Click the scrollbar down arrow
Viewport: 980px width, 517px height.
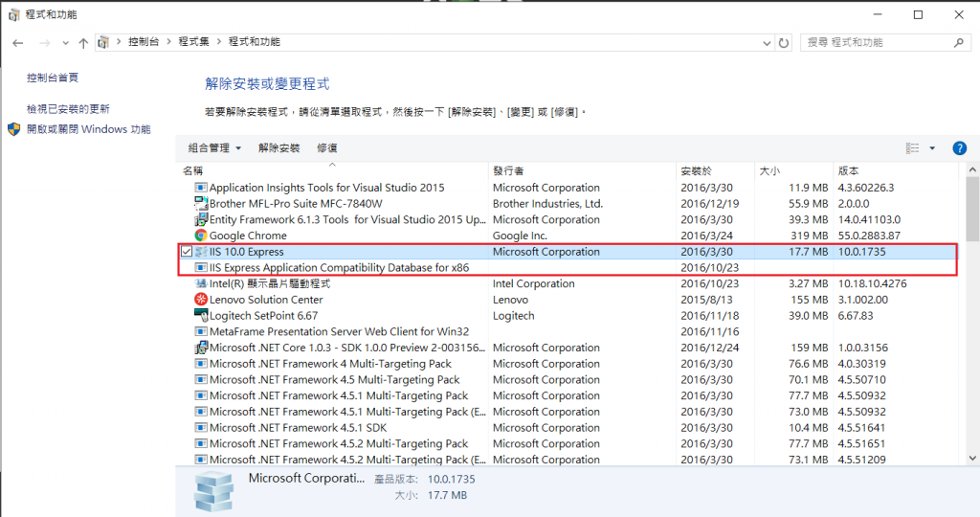point(972,459)
